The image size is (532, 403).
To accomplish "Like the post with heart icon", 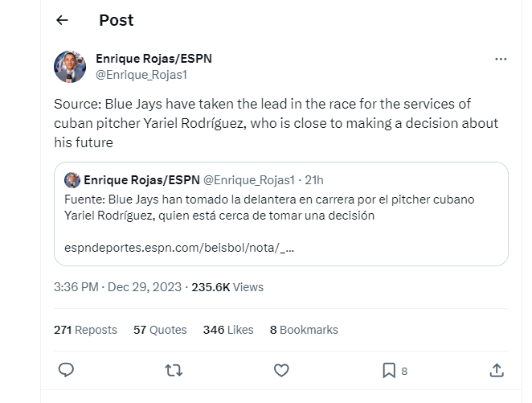I will pos(281,370).
